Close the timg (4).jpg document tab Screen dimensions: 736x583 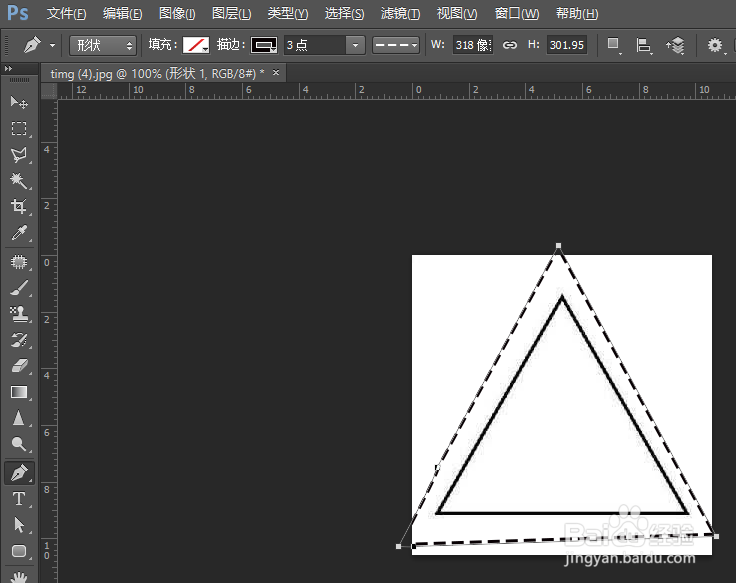(x=276, y=72)
